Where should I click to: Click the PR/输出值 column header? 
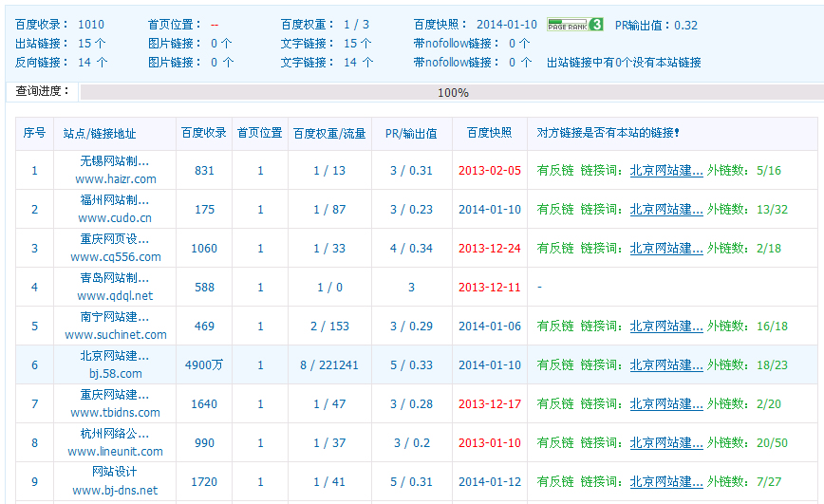click(411, 134)
